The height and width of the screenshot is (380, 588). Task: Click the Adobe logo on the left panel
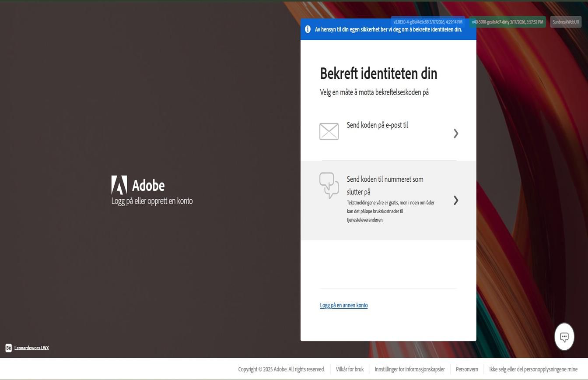click(x=119, y=185)
